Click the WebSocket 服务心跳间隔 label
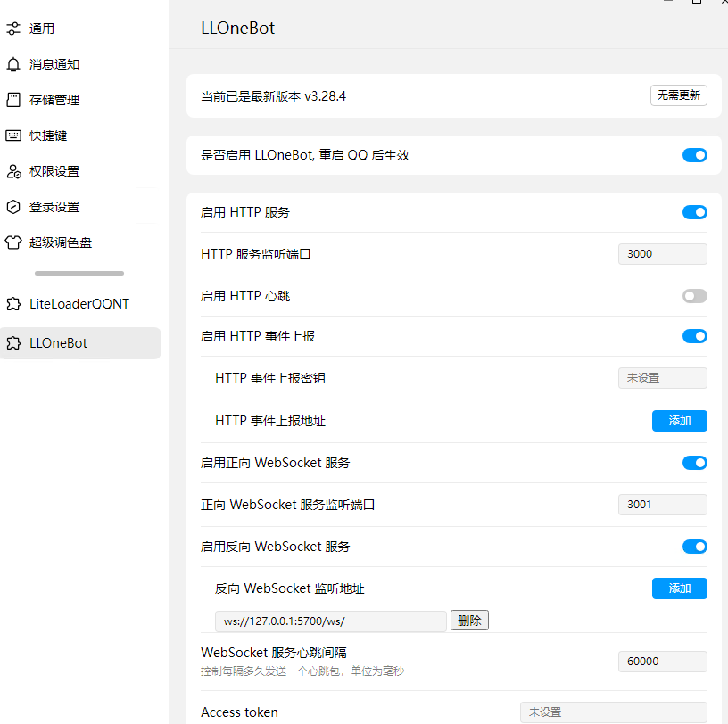The width and height of the screenshot is (728, 724). [274, 653]
